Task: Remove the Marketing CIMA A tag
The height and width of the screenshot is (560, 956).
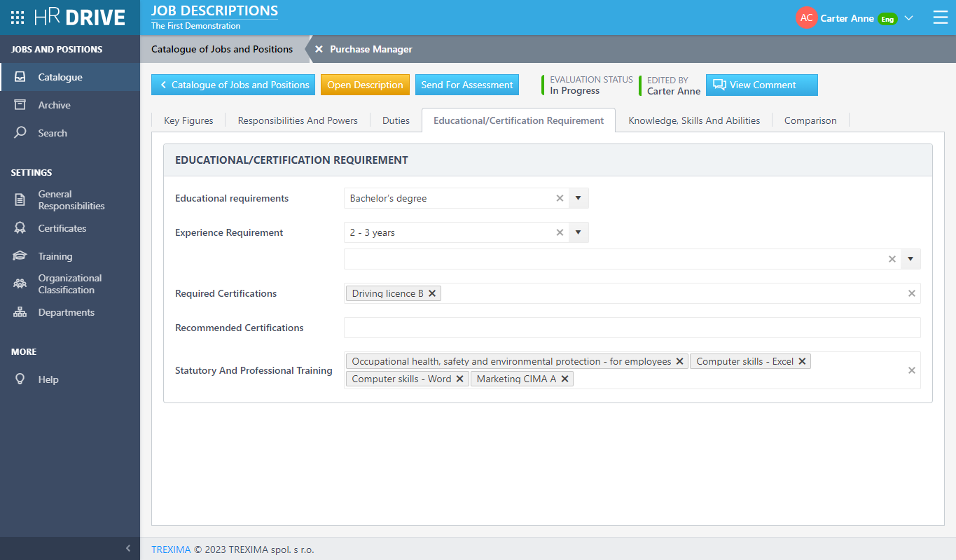Action: (x=564, y=379)
